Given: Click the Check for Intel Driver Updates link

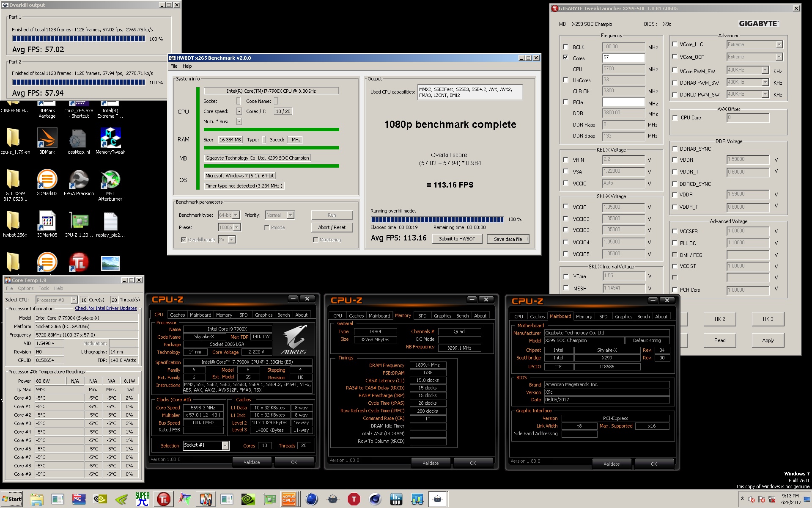Looking at the screenshot, I should pos(106,308).
